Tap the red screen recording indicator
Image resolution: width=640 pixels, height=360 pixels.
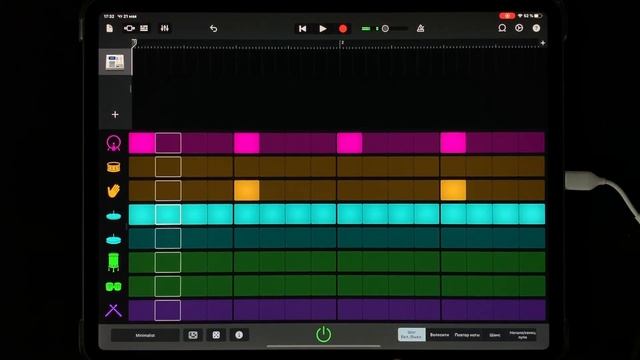[507, 16]
